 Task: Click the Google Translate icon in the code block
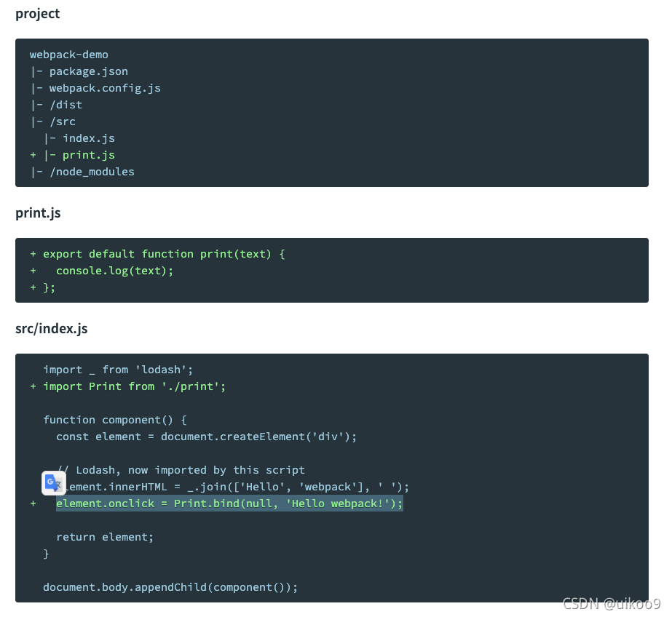click(53, 482)
